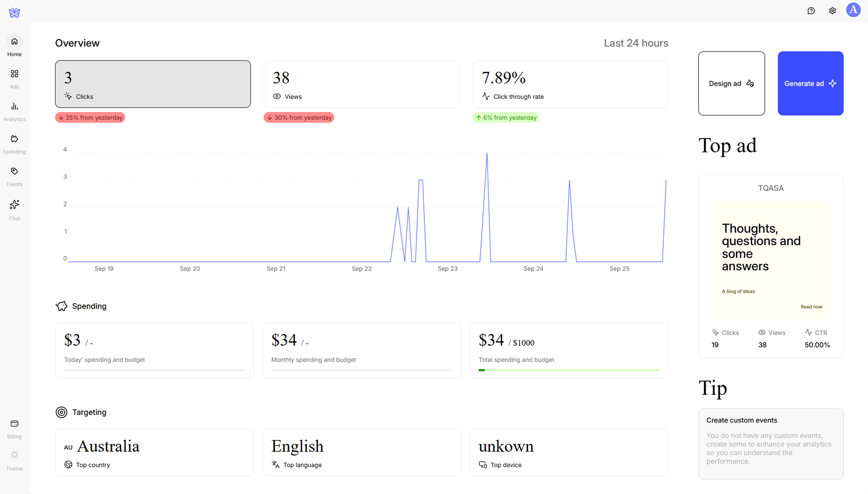Screen dimensions: 868x494
Task: Click the Generate ad button
Action: pos(811,84)
